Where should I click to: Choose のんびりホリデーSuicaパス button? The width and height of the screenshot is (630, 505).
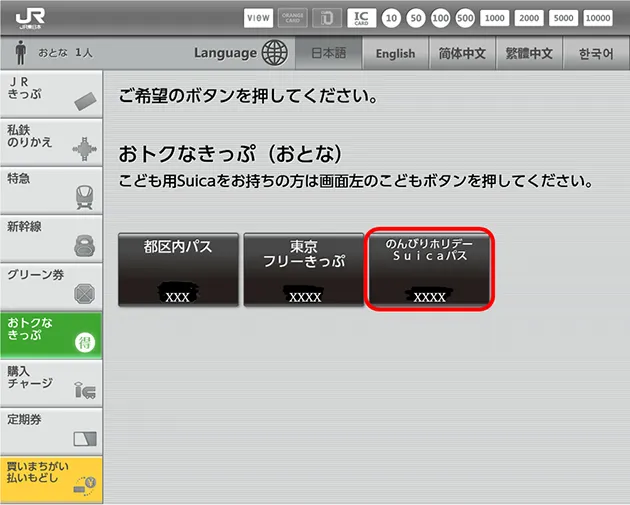(x=430, y=270)
